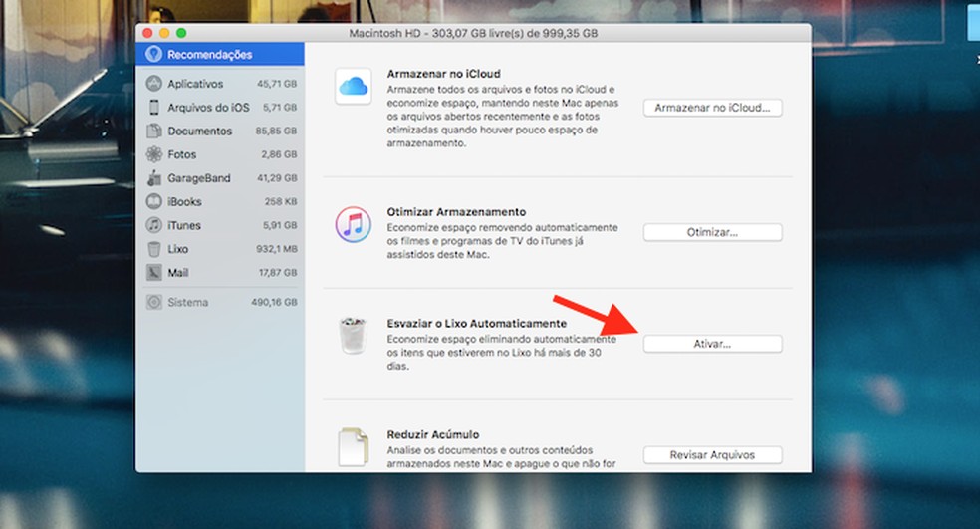Screen dimensions: 980x529
Task: Open the Documentos category label
Action: [199, 132]
